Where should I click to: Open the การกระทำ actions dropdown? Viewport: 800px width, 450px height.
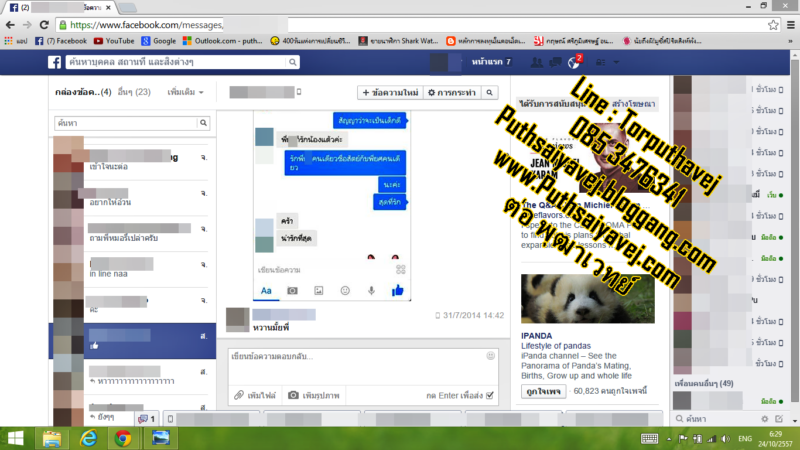(x=451, y=93)
